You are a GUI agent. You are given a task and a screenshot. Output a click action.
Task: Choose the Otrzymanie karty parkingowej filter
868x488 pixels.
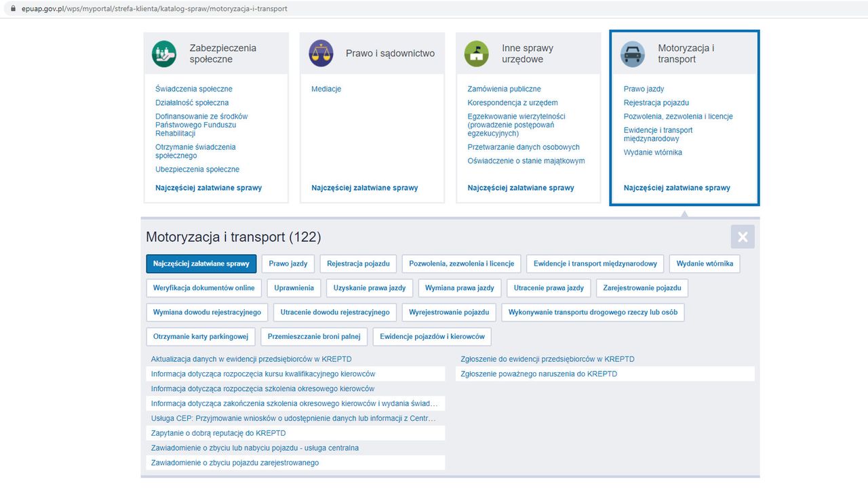201,337
